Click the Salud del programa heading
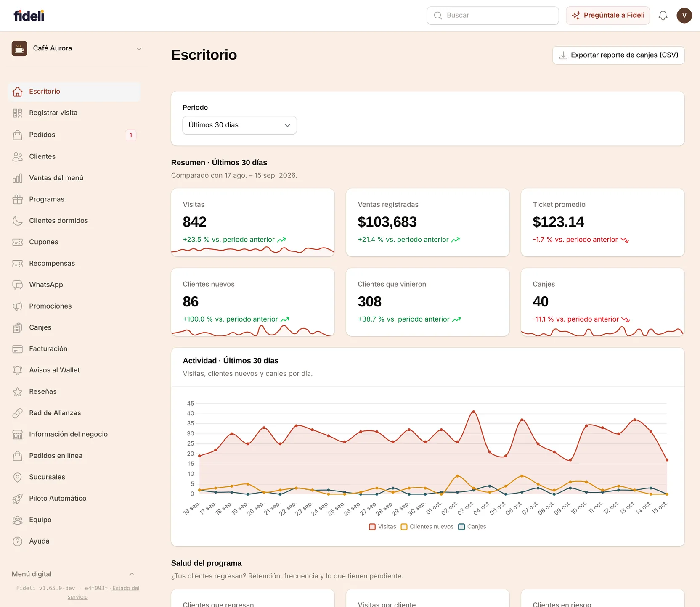Image resolution: width=700 pixels, height=607 pixels. click(x=206, y=563)
